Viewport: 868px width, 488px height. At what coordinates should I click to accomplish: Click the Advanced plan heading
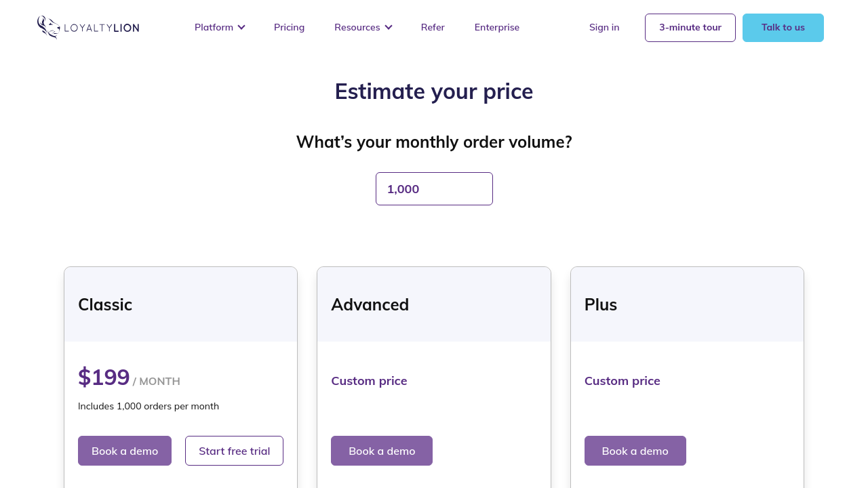pos(370,305)
